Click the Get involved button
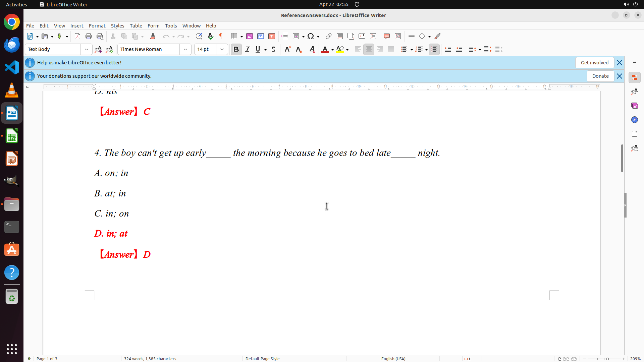This screenshot has width=644, height=362. point(594,63)
